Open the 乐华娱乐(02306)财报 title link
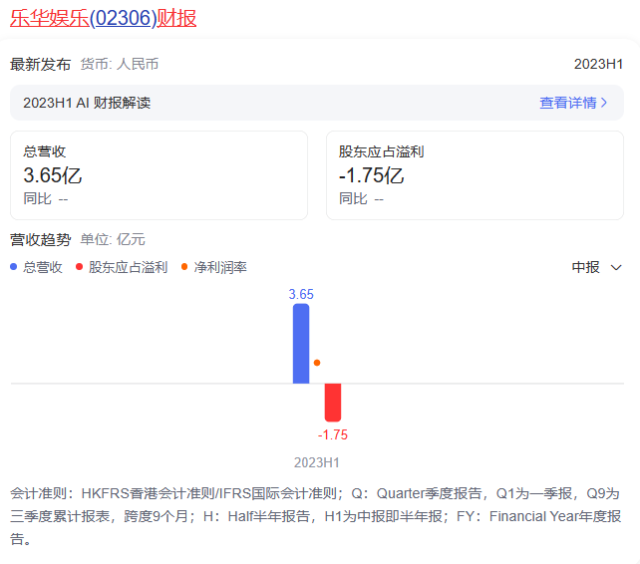640x564 pixels. pos(103,18)
